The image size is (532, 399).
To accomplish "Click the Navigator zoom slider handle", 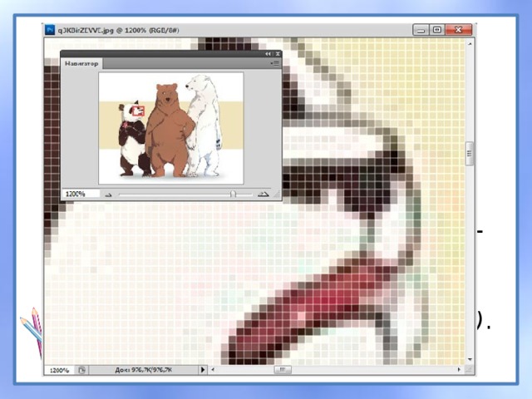I will [233, 194].
